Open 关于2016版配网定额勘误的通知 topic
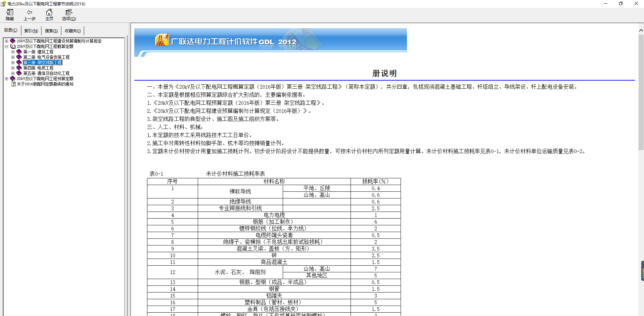644x316 pixels. point(45,84)
